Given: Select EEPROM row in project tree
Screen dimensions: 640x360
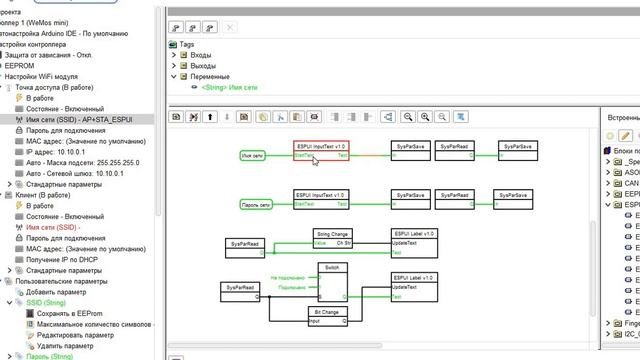Looking at the screenshot, I should [x=19, y=66].
